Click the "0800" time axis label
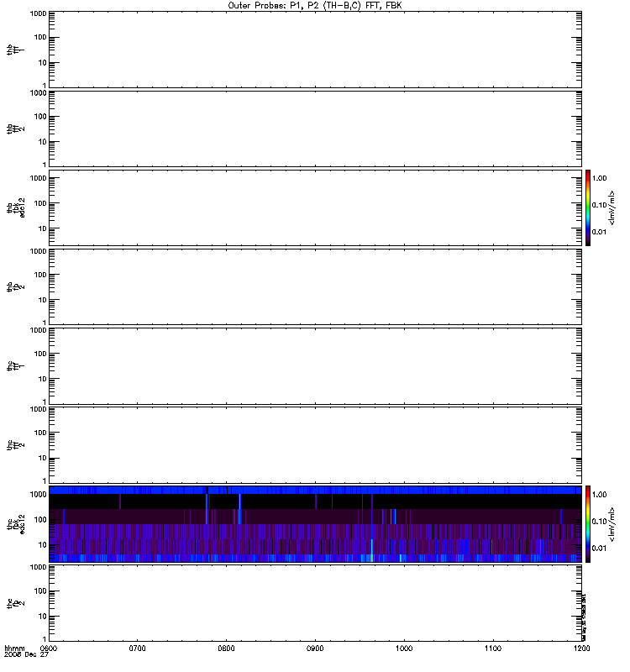The image size is (630, 672). pyautogui.click(x=226, y=648)
